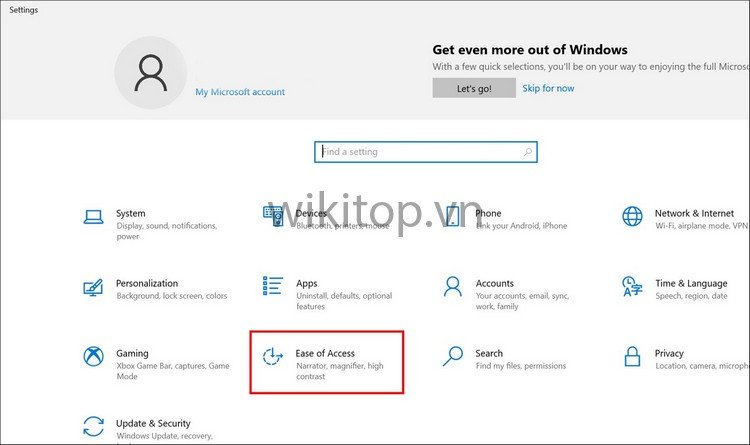
Task: Click the Gaming Xbox icon
Action: (93, 358)
